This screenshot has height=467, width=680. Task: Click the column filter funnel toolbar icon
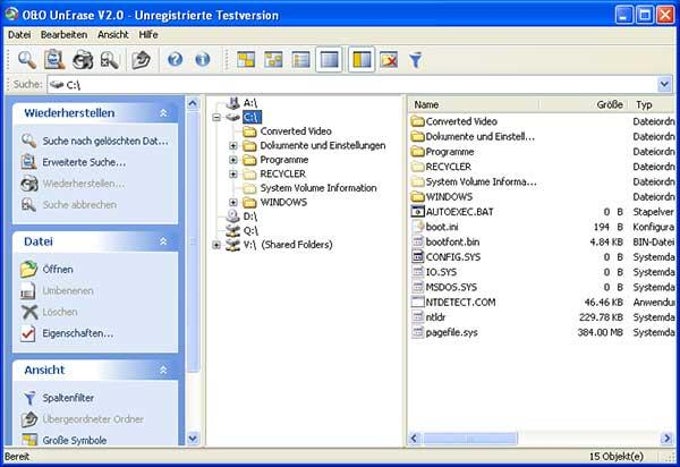point(415,60)
